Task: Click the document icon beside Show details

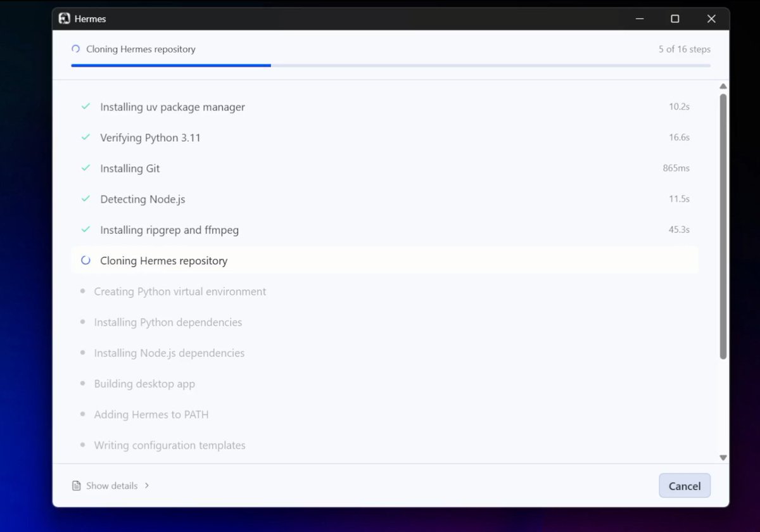Action: pos(77,486)
